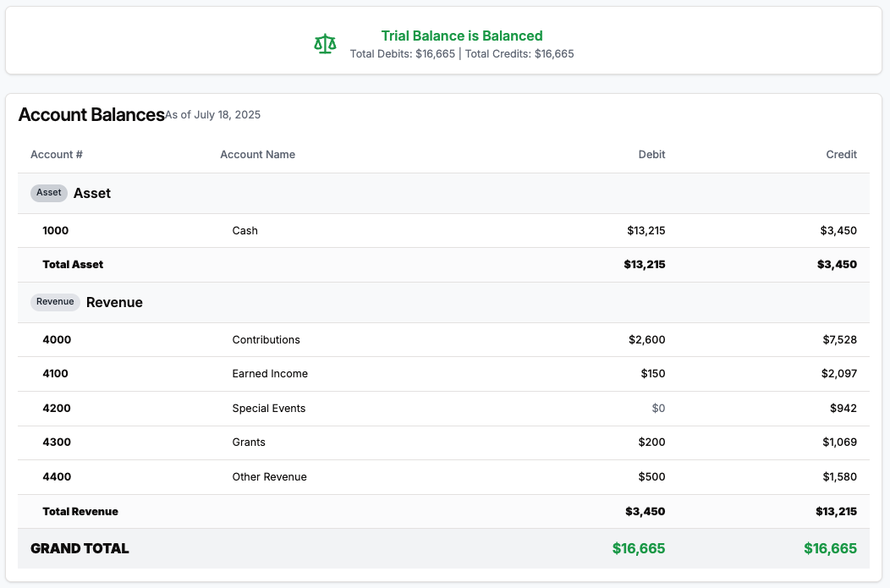This screenshot has width=890, height=588.
Task: Open the Other Revenue account
Action: (x=269, y=477)
